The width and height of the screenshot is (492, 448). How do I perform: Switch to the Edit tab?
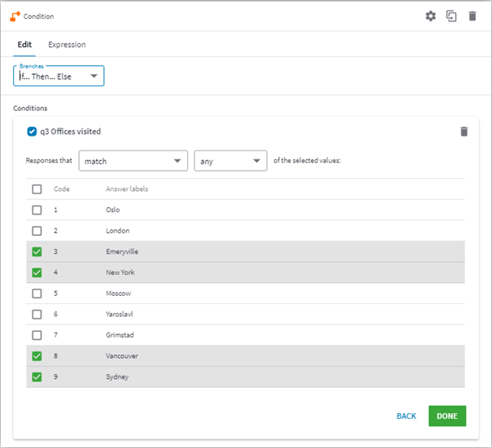24,45
